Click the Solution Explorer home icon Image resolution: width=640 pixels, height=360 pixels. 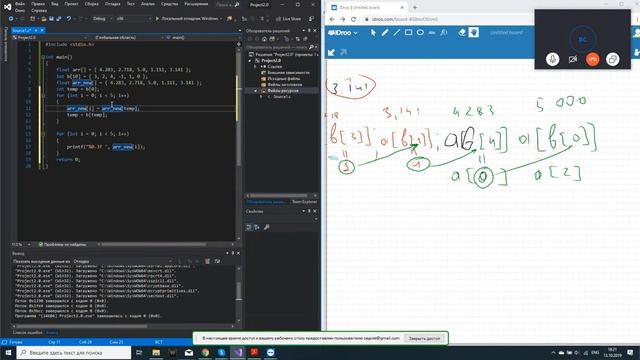[264, 39]
